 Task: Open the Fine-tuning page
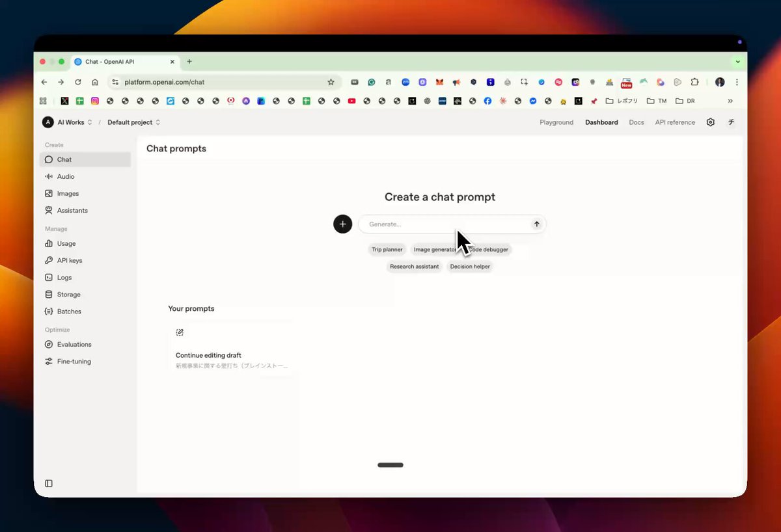coord(85,361)
